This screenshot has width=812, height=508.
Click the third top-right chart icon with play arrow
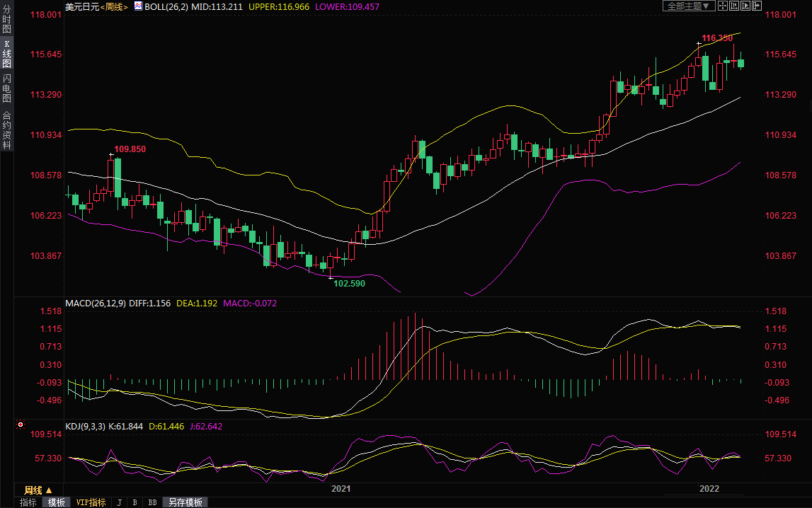[x=745, y=6]
